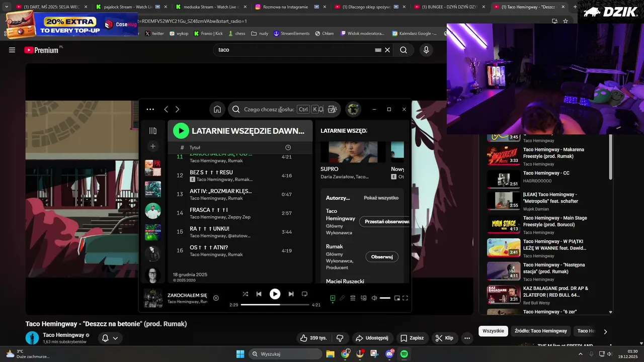Select track RA†††UNKU!
The image size is (644, 362).
click(240, 232)
